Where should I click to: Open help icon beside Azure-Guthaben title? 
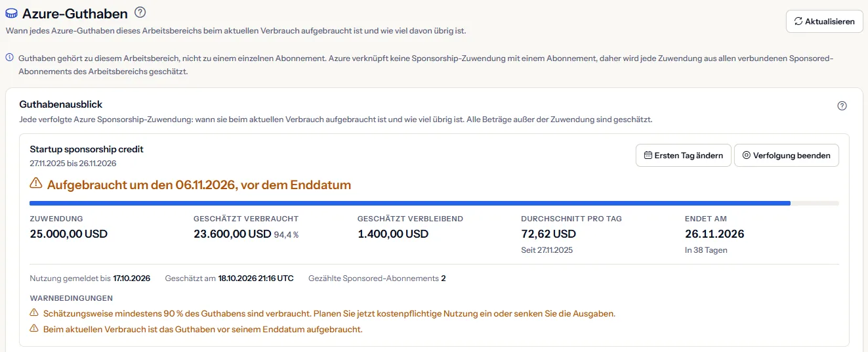click(140, 12)
